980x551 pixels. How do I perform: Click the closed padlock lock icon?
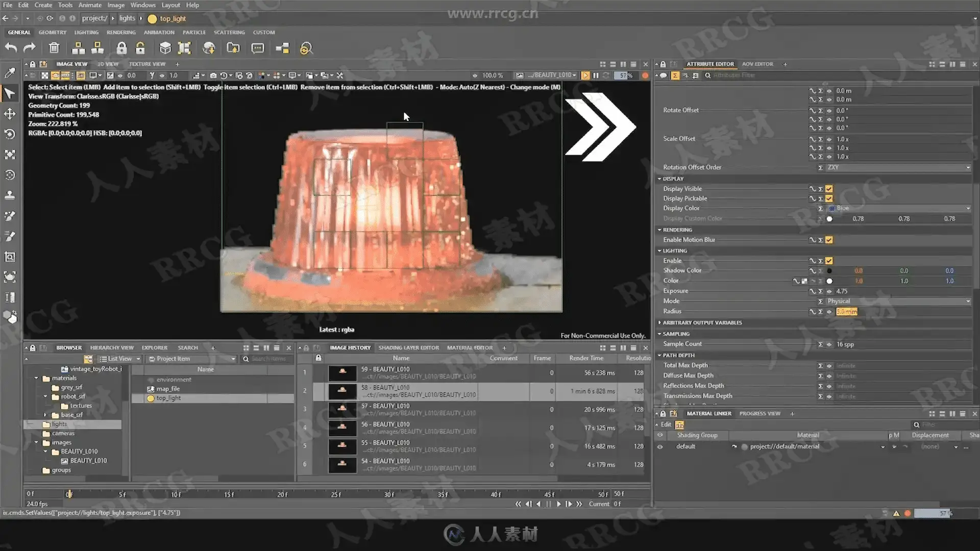tap(121, 48)
